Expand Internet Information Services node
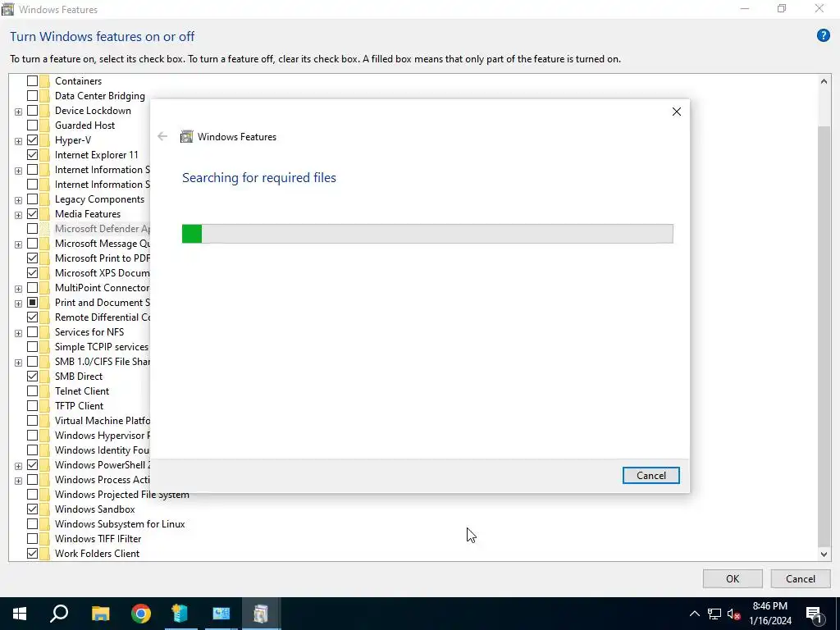Screen dimensions: 840x630 18,171
